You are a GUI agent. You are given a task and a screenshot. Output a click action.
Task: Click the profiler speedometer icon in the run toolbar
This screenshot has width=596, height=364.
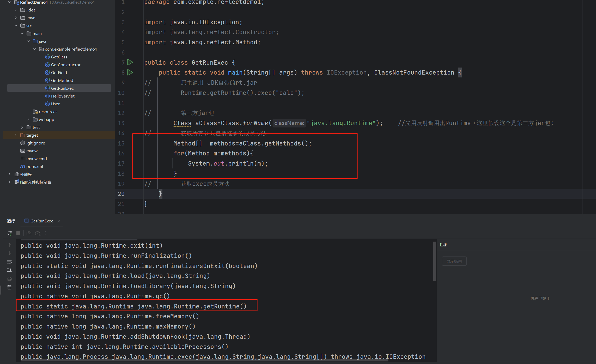pyautogui.click(x=38, y=233)
